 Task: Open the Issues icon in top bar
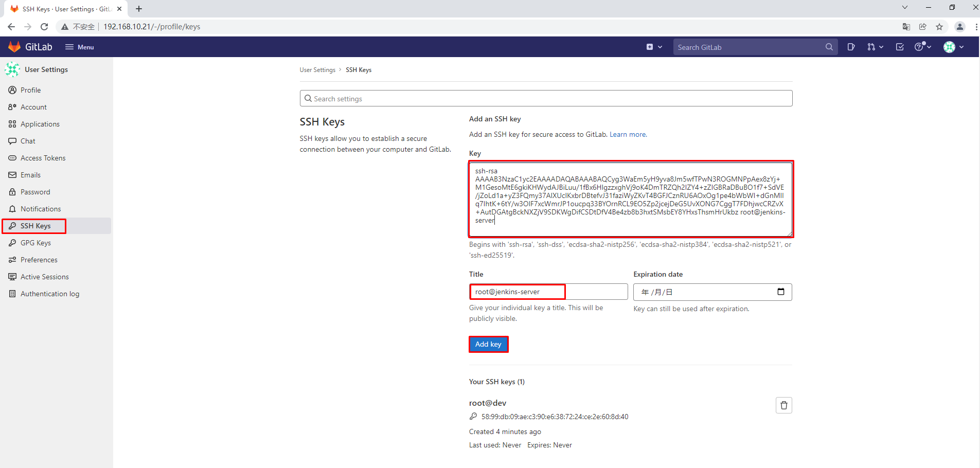coord(851,47)
